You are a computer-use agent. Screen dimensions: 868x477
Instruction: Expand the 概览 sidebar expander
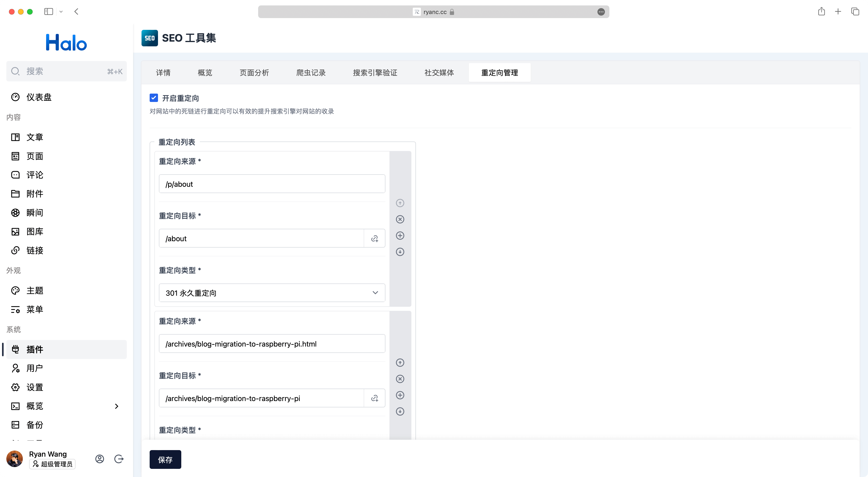(x=118, y=406)
